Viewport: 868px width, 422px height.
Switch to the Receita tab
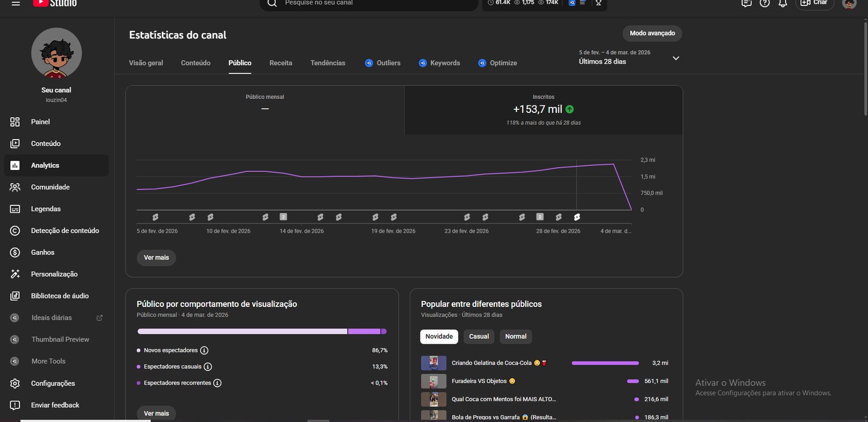coord(280,63)
